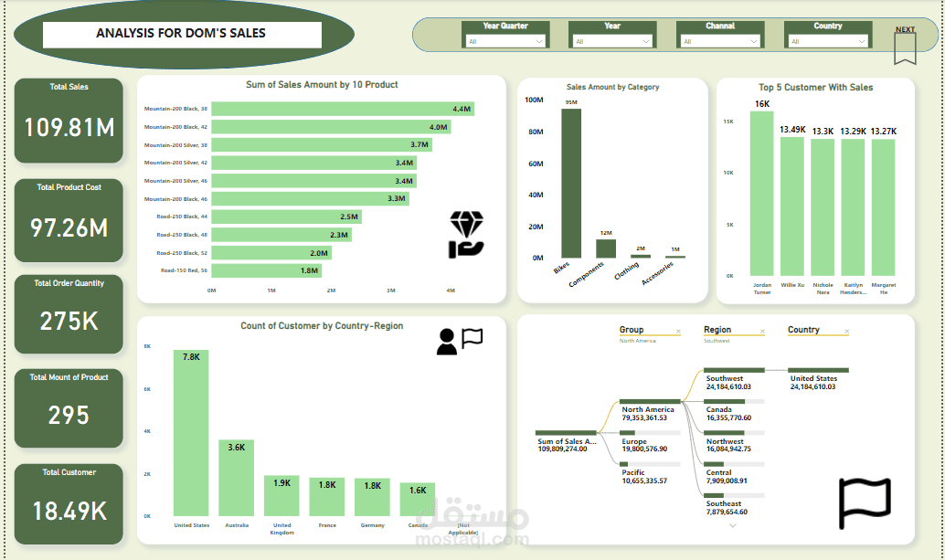
Task: Select the Europe tree node
Action: coord(650,441)
